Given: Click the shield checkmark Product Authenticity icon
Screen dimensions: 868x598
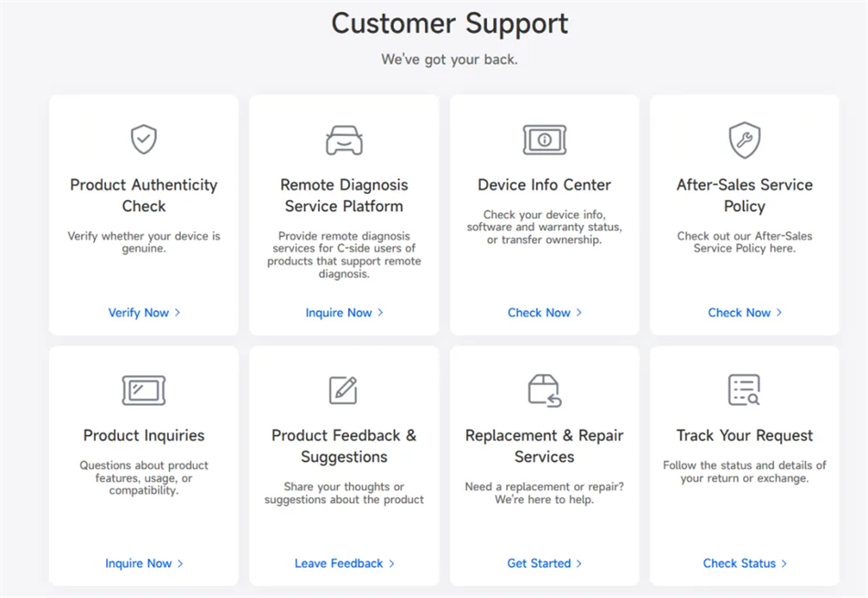Looking at the screenshot, I should pyautogui.click(x=144, y=139).
